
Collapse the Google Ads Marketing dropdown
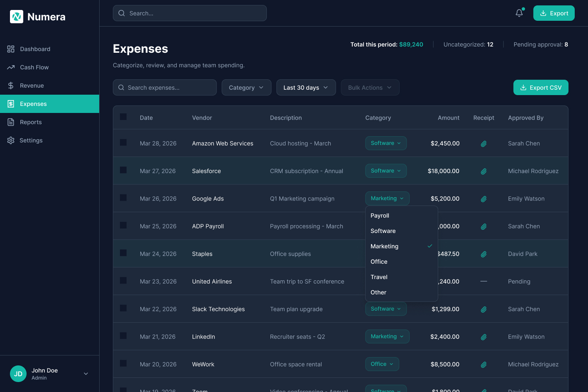(x=387, y=198)
